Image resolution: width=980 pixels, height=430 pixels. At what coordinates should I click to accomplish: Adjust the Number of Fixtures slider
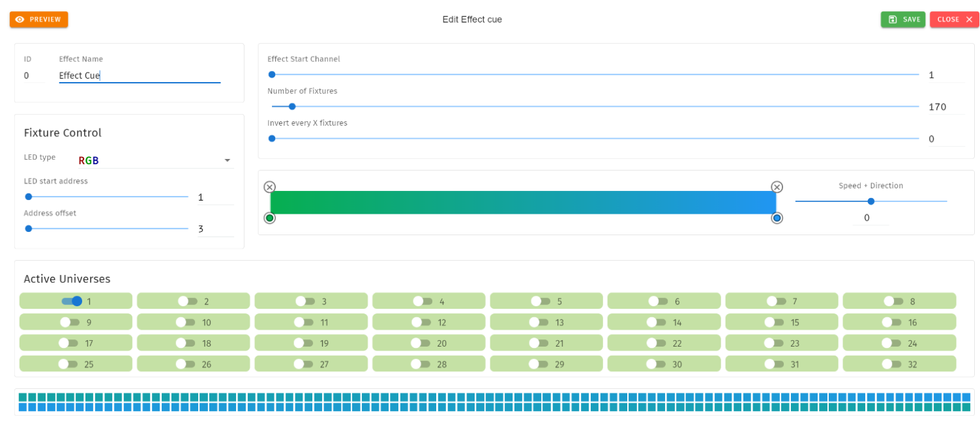(595, 106)
